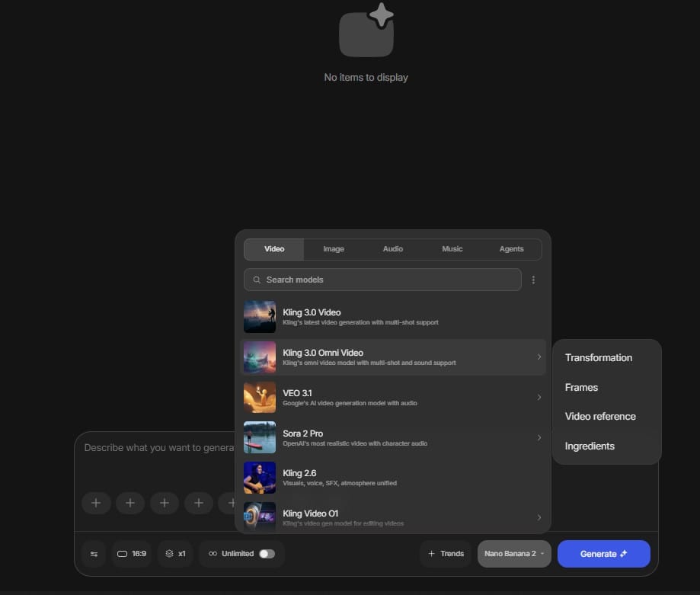Select Transformation in the submenu
Viewport: 700px width, 595px height.
(x=599, y=358)
